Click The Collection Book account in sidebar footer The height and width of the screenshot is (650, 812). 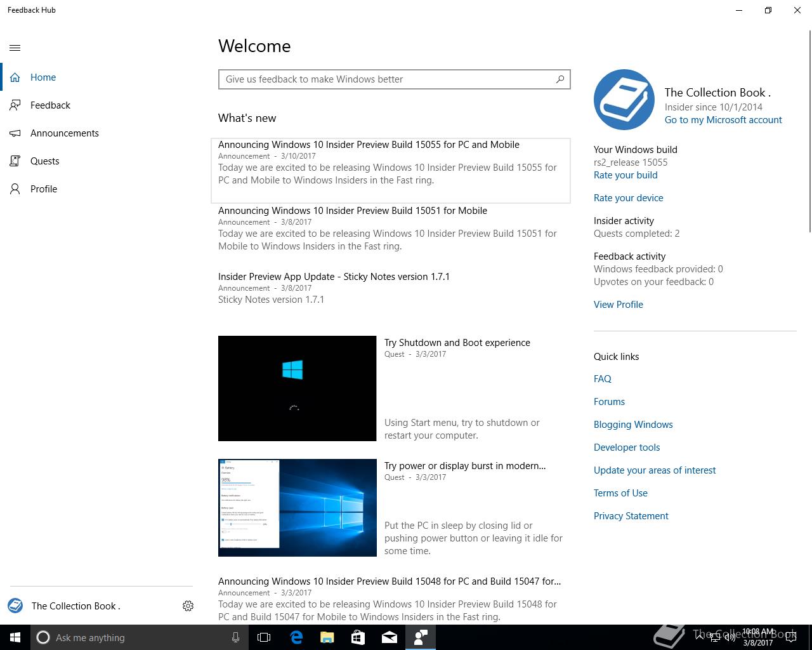click(63, 606)
